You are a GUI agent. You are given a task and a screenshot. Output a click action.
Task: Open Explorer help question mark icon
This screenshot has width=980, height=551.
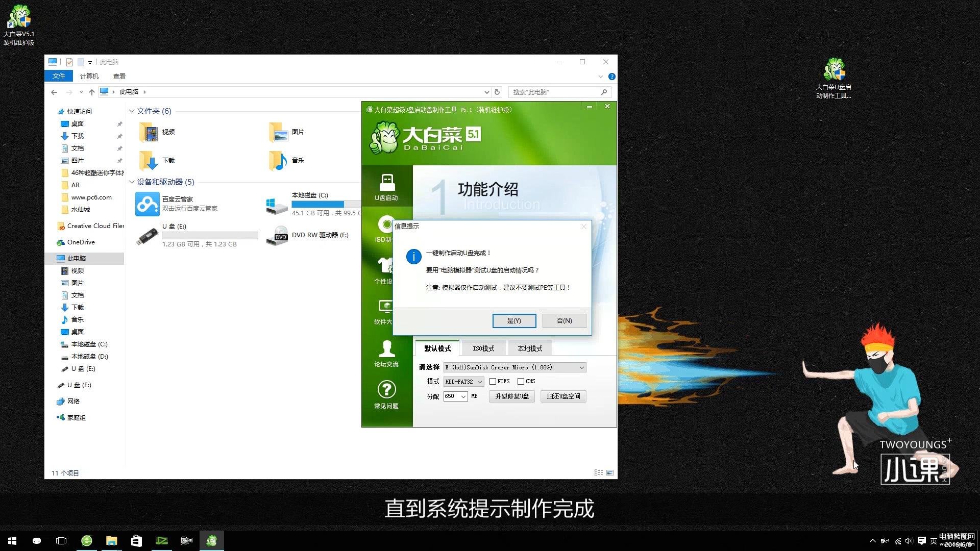pos(611,77)
